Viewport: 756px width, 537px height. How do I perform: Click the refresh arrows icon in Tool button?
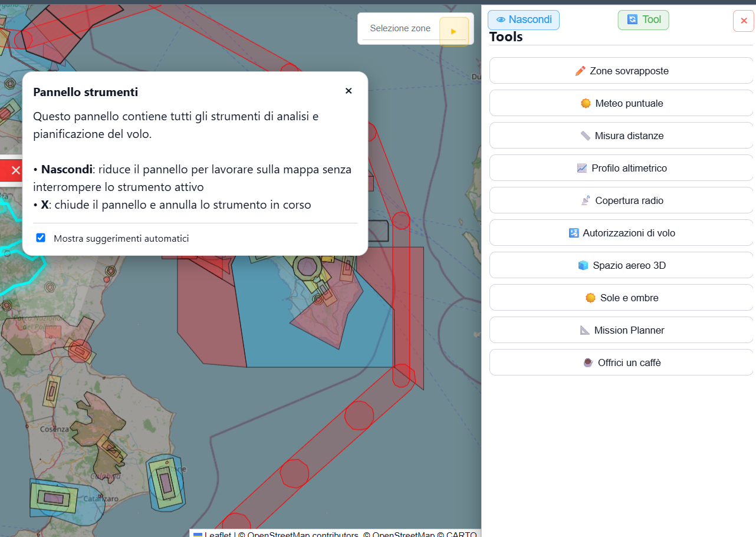(x=632, y=19)
